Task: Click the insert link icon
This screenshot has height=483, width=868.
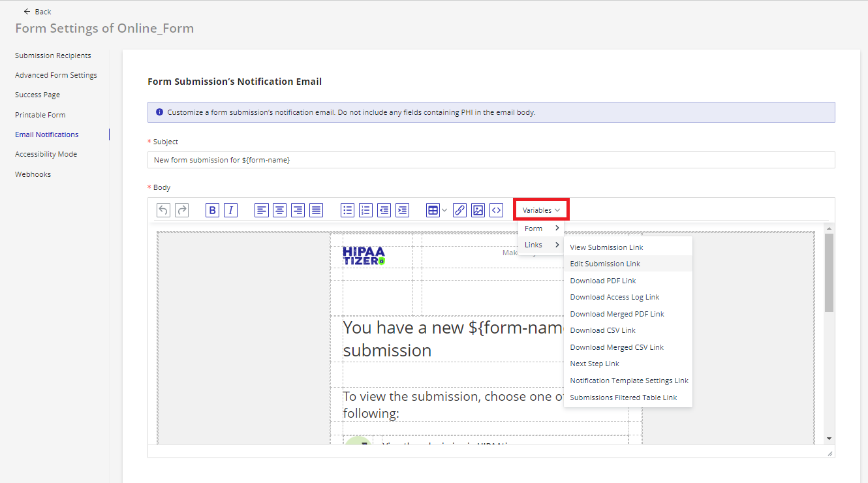Action: 459,210
